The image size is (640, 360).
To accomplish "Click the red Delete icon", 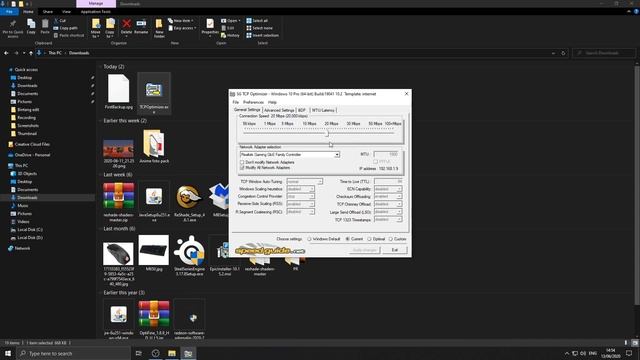I will click(x=127, y=24).
